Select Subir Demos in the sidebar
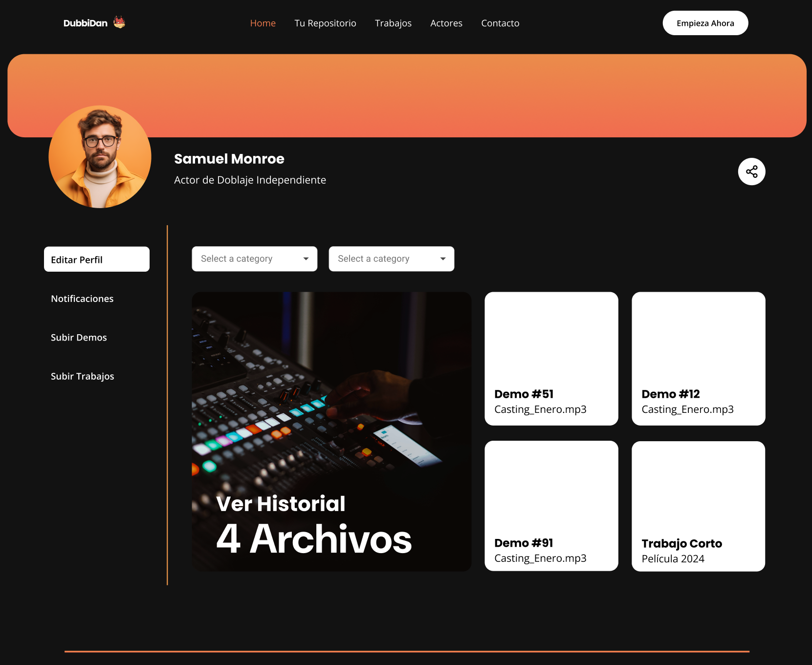This screenshot has width=812, height=665. [79, 338]
